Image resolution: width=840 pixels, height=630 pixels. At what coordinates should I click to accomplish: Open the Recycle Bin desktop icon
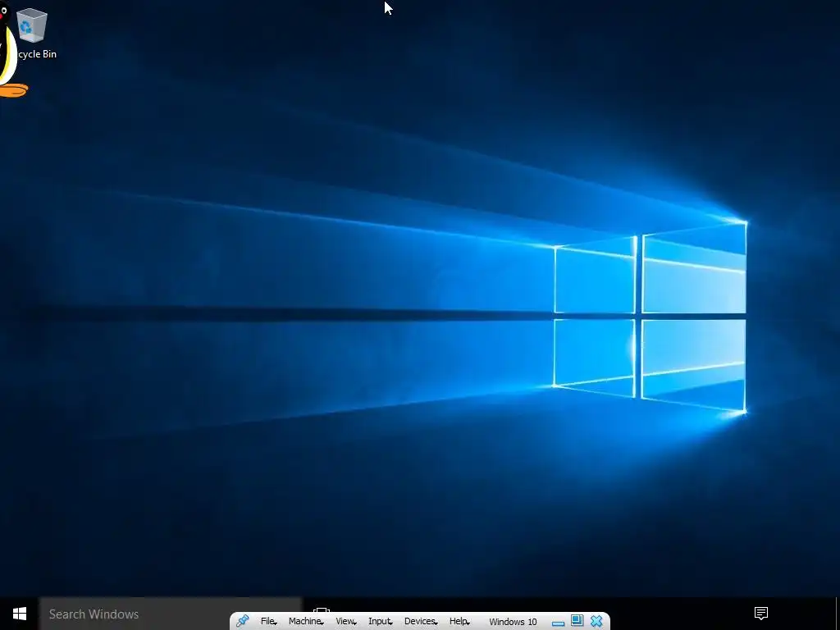(33, 33)
